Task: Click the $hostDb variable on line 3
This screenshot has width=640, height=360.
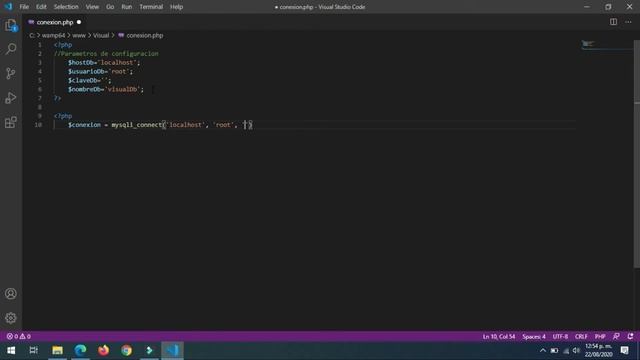Action: tap(81, 62)
